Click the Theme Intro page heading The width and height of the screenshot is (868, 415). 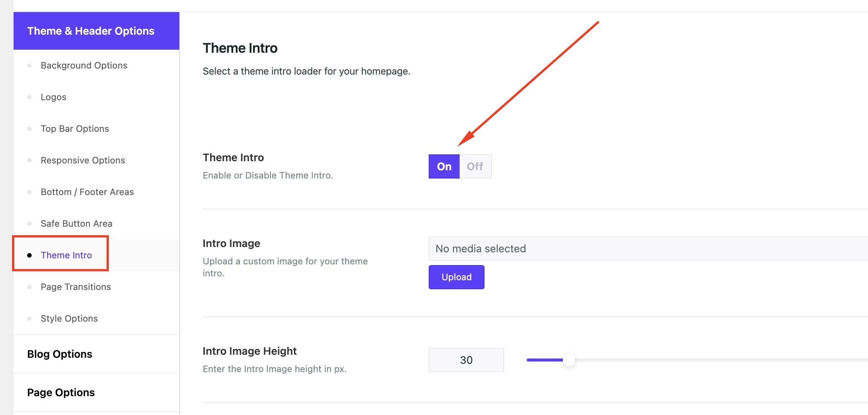[240, 48]
